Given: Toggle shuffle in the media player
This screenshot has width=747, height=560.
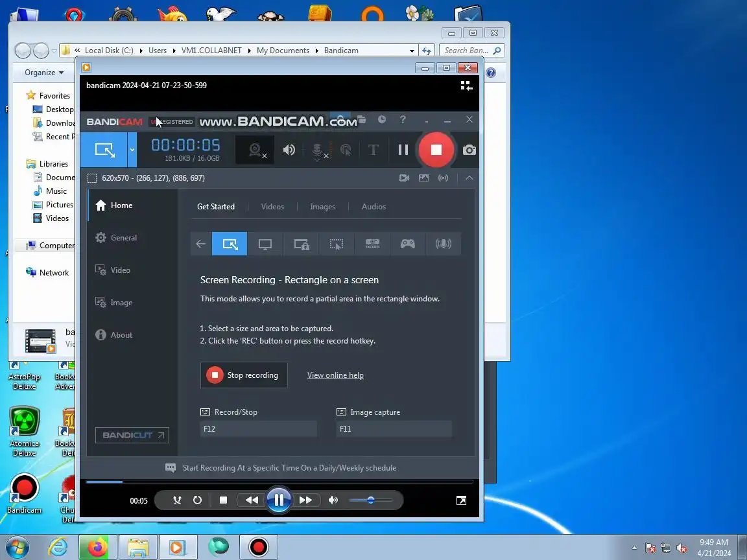Looking at the screenshot, I should click(x=177, y=500).
